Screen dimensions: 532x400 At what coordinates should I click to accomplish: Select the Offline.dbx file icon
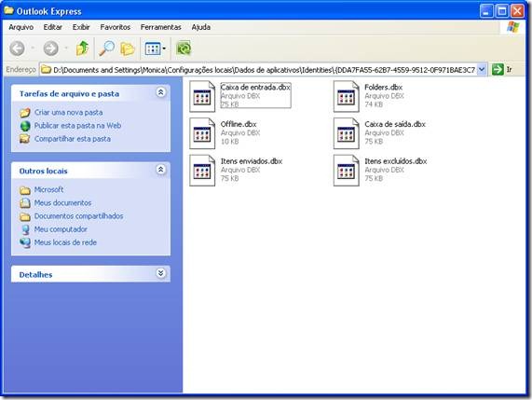tap(202, 133)
